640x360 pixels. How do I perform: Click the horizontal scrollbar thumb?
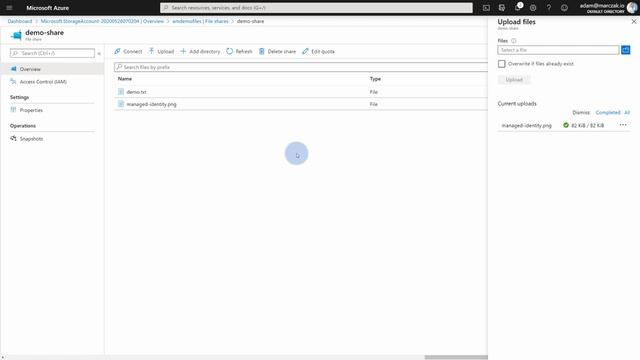[x=456, y=357]
